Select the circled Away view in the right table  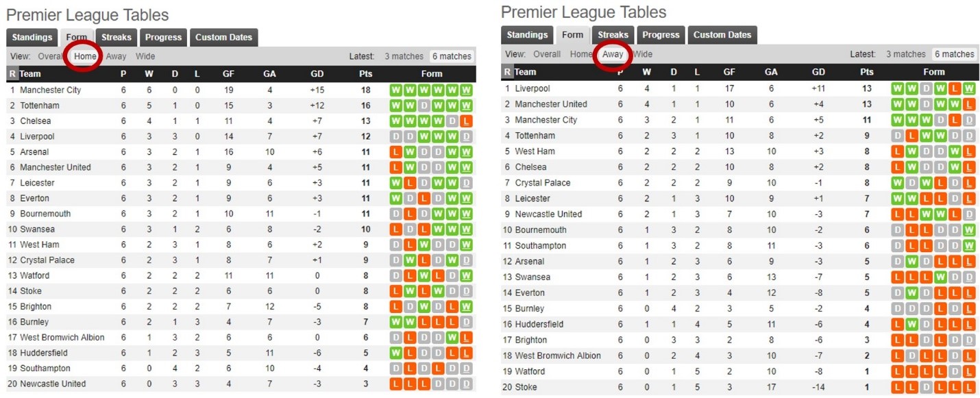613,54
